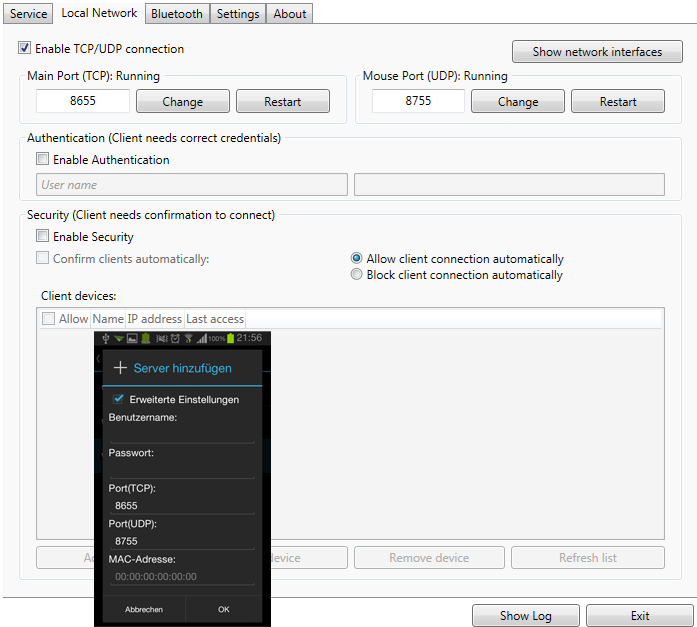The image size is (697, 627).
Task: Check the Enable Security box
Action: (x=42, y=236)
